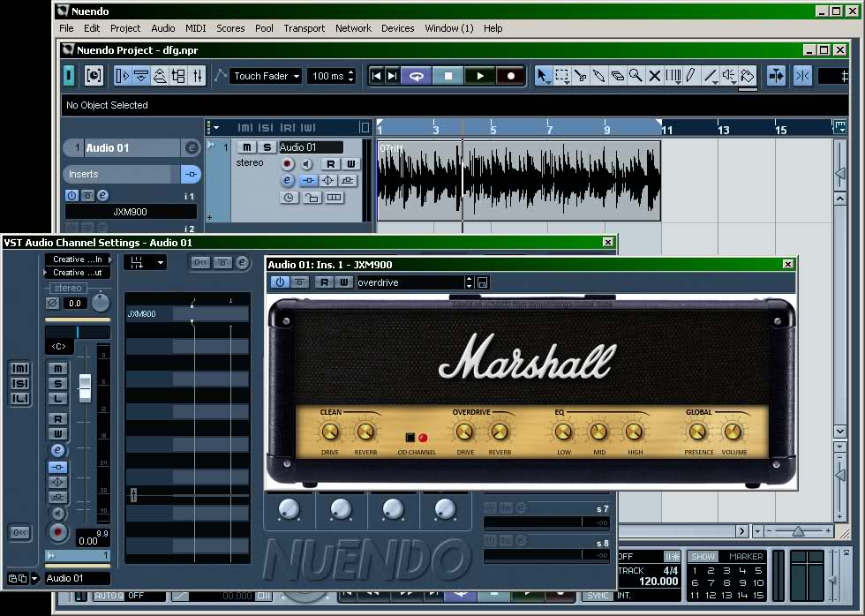Click the Musical/Linear timebase clock icon
The width and height of the screenshot is (865, 616).
pyautogui.click(x=290, y=198)
